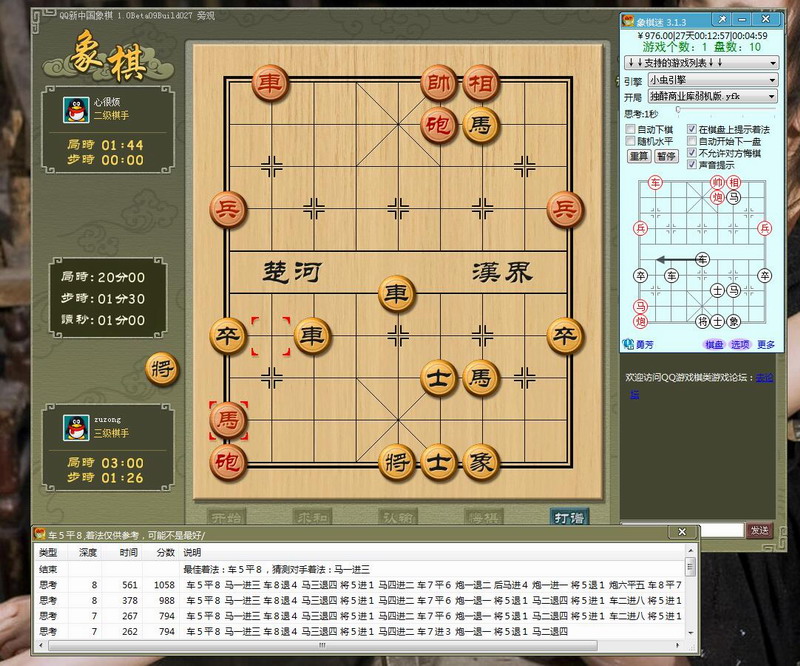Click the 重算 recalculate button
Screen dimensions: 800x666
tap(638, 156)
